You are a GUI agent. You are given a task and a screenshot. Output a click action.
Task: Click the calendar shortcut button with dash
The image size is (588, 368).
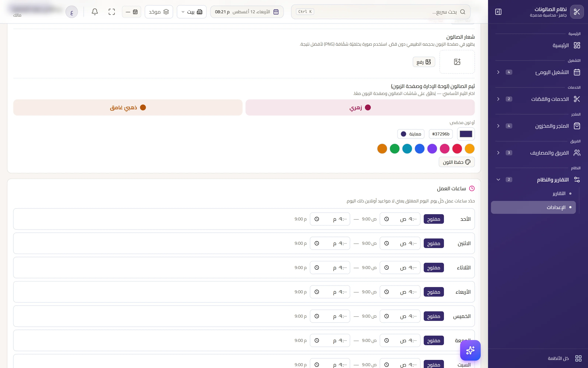tap(131, 12)
